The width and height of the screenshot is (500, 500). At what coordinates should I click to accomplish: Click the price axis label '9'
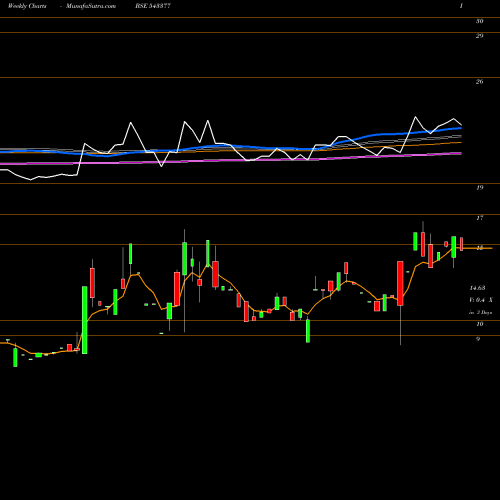point(478,339)
